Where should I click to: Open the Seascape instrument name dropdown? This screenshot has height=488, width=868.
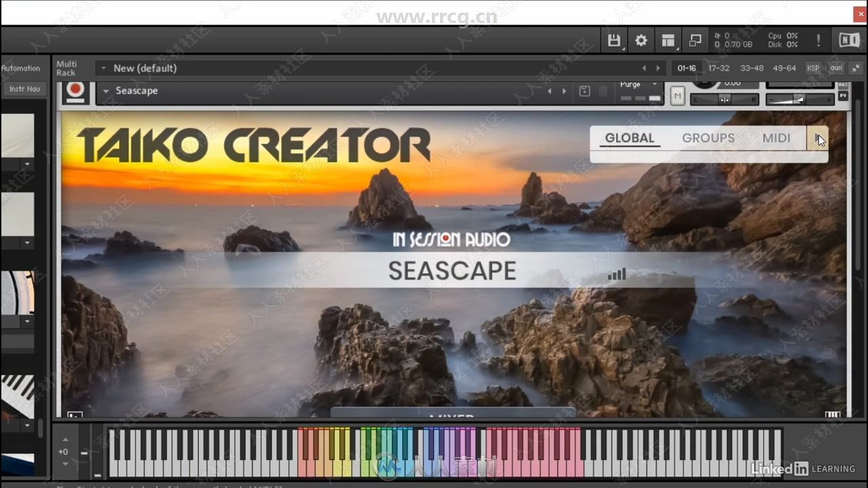106,91
